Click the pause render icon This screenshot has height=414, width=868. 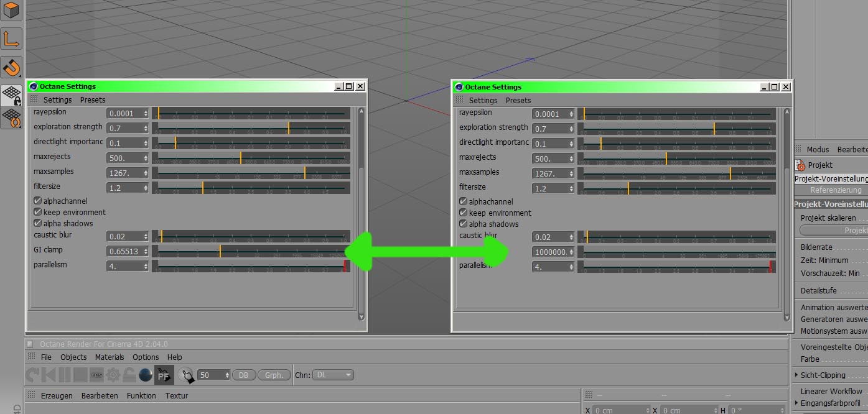pos(64,375)
